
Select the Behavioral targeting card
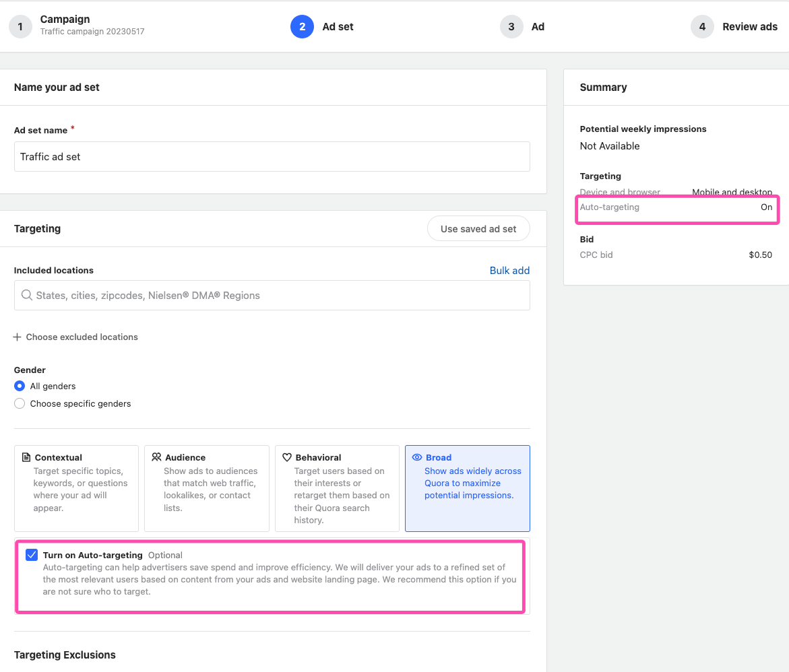pyautogui.click(x=337, y=488)
